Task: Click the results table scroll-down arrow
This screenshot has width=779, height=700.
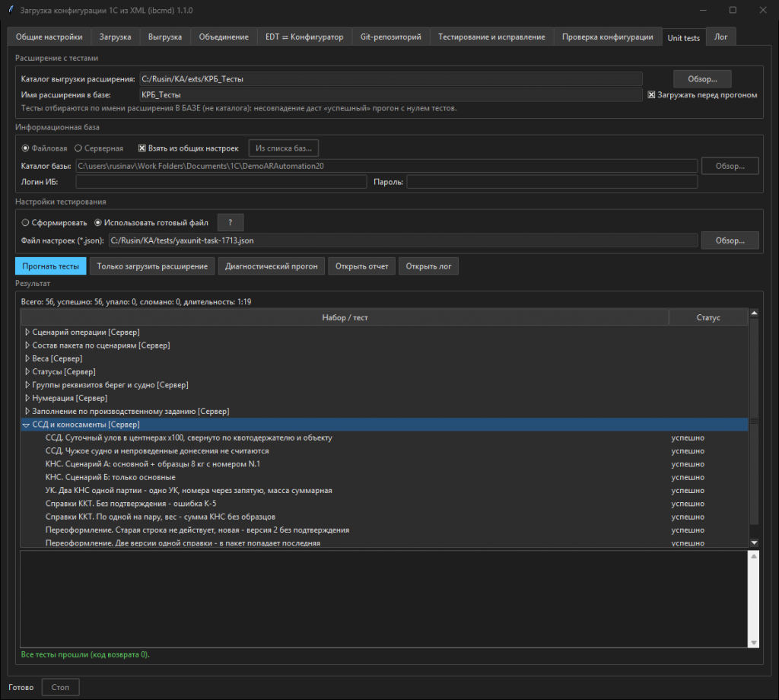Action: pyautogui.click(x=754, y=542)
